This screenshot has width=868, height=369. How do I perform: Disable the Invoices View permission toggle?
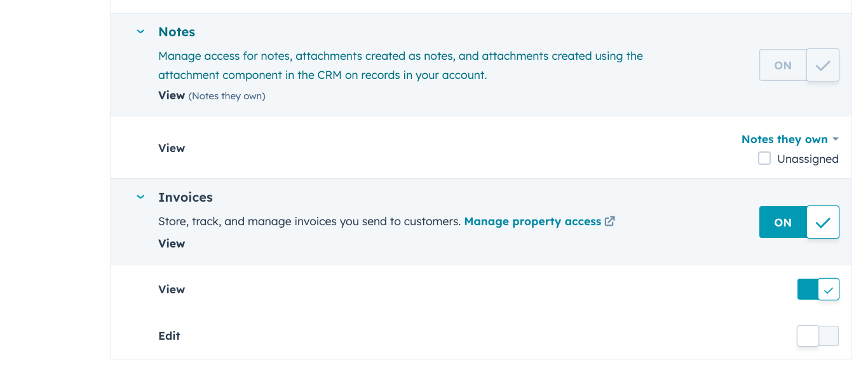pos(818,289)
